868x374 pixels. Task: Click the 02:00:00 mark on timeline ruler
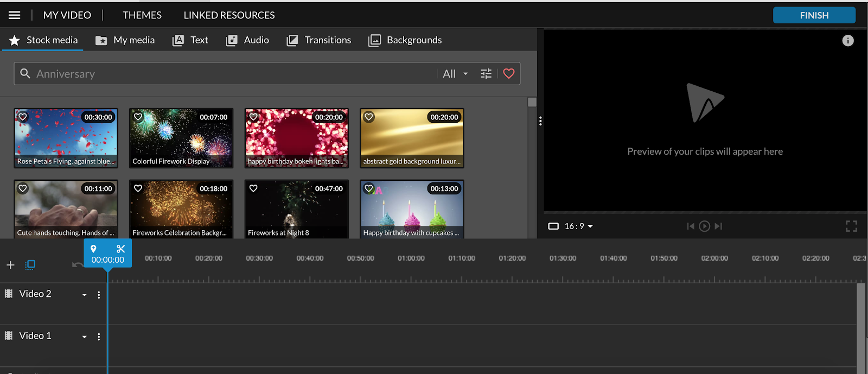pos(714,258)
